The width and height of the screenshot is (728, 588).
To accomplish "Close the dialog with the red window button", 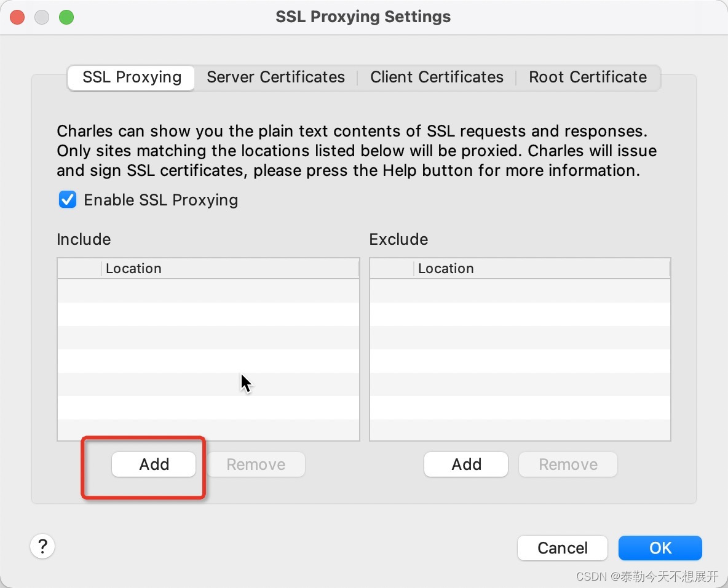I will coord(17,17).
